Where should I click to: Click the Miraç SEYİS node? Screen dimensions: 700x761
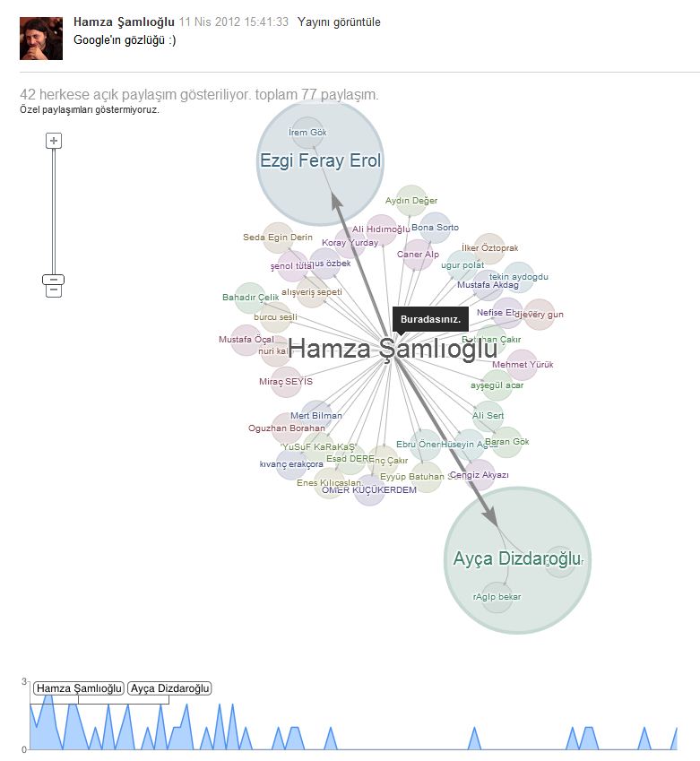[286, 382]
